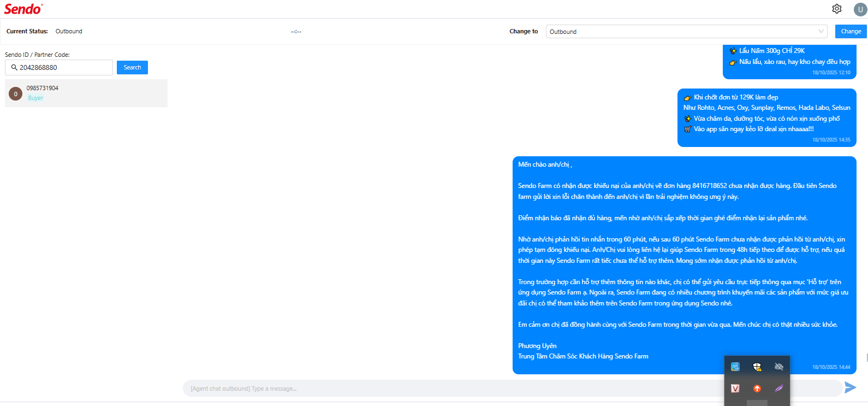Click the 'Mến chào anh/chị' greeting line

[545, 164]
